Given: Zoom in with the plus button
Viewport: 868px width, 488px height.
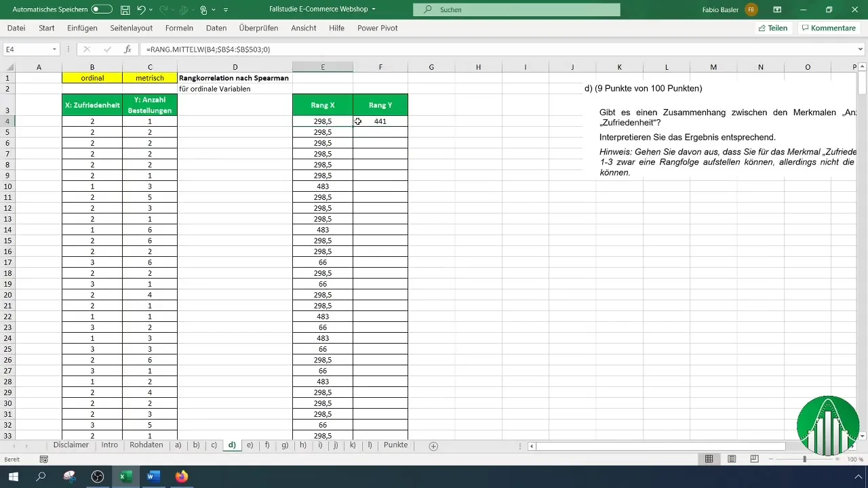Looking at the screenshot, I should coord(837,460).
